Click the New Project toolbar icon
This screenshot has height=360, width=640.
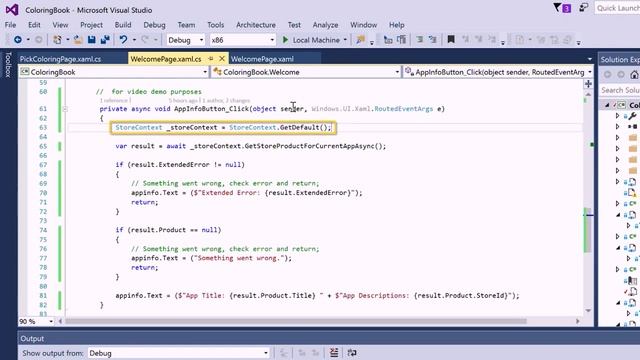click(57, 40)
